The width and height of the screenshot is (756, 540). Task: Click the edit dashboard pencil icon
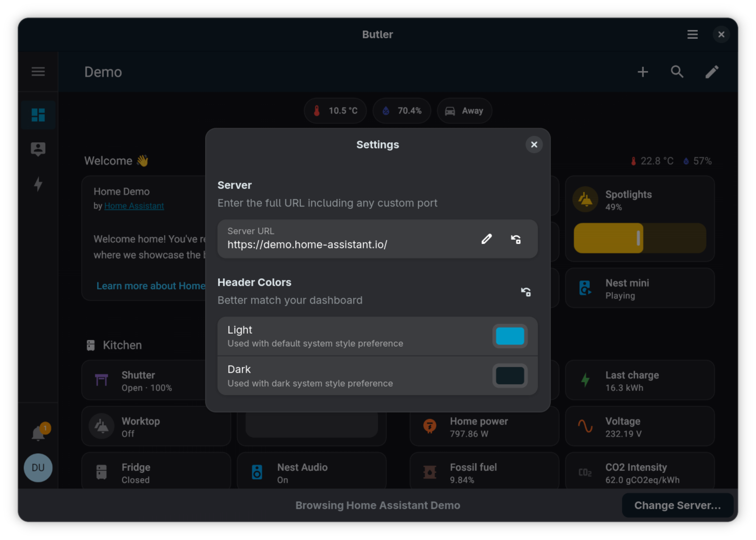pyautogui.click(x=711, y=72)
